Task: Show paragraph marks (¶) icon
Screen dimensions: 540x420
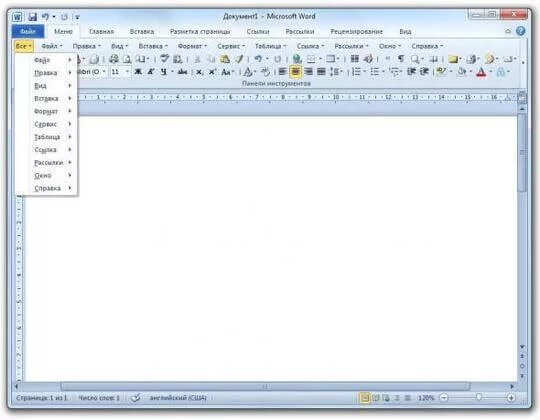Action: pyautogui.click(x=401, y=59)
